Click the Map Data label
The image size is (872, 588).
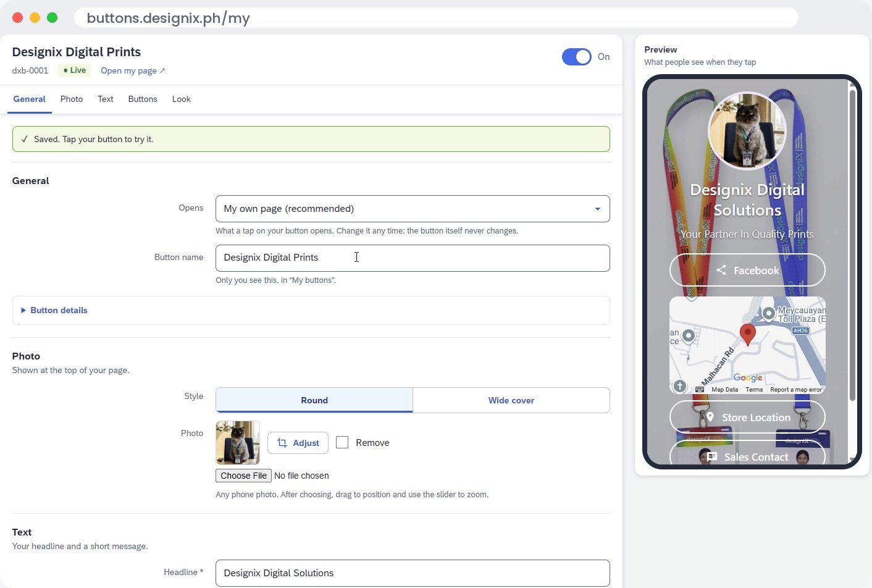click(724, 390)
